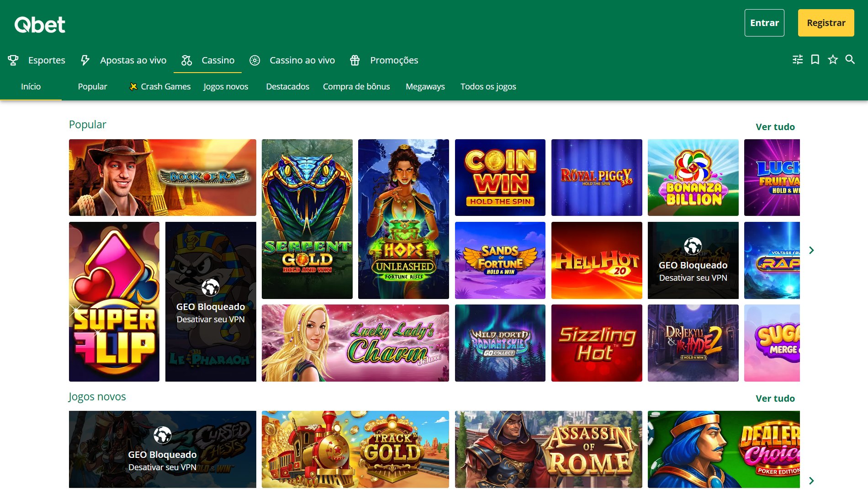Click the Apostas ao vivo lightning icon
Image resolution: width=868 pixels, height=493 pixels.
coord(85,60)
